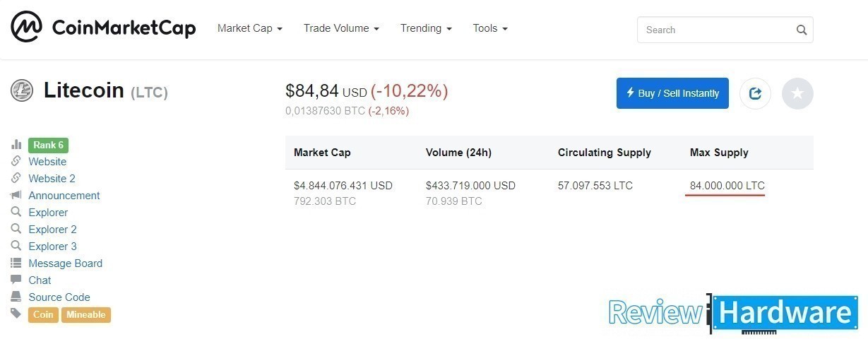This screenshot has width=868, height=344.
Task: Click the Message Board list icon
Action: pyautogui.click(x=16, y=263)
